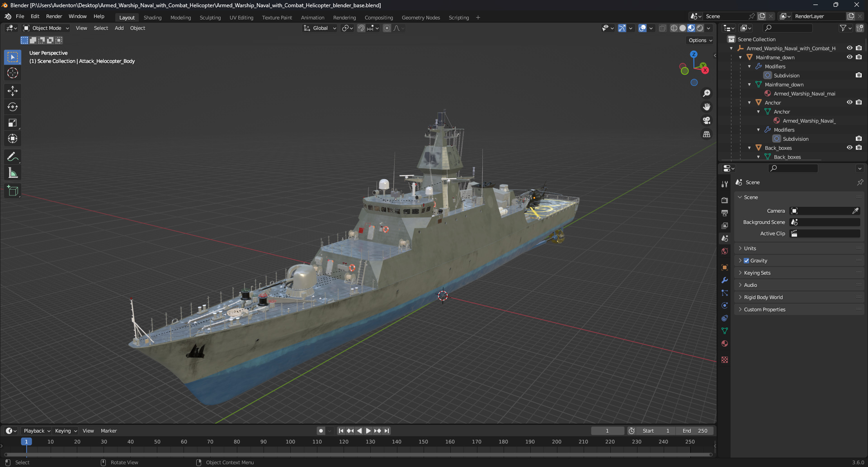868x467 pixels.
Task: Open the View Layer properties tab
Action: (x=725, y=225)
